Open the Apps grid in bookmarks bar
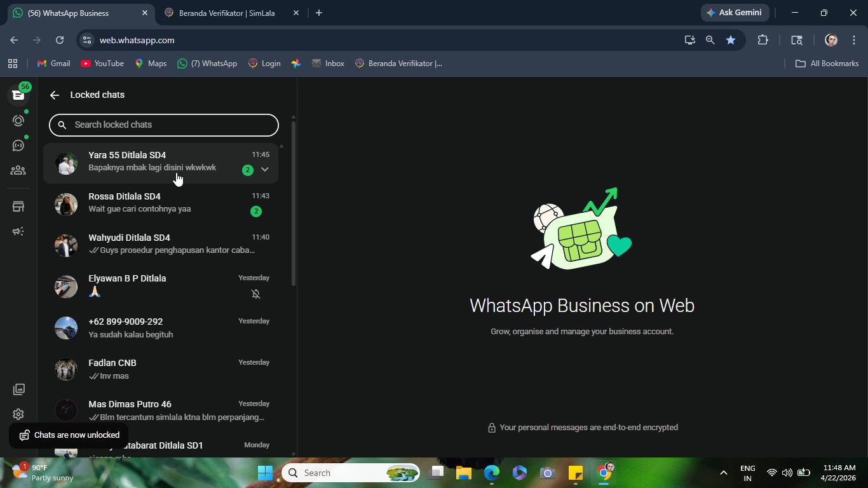Viewport: 868px width, 488px height. pyautogui.click(x=13, y=64)
